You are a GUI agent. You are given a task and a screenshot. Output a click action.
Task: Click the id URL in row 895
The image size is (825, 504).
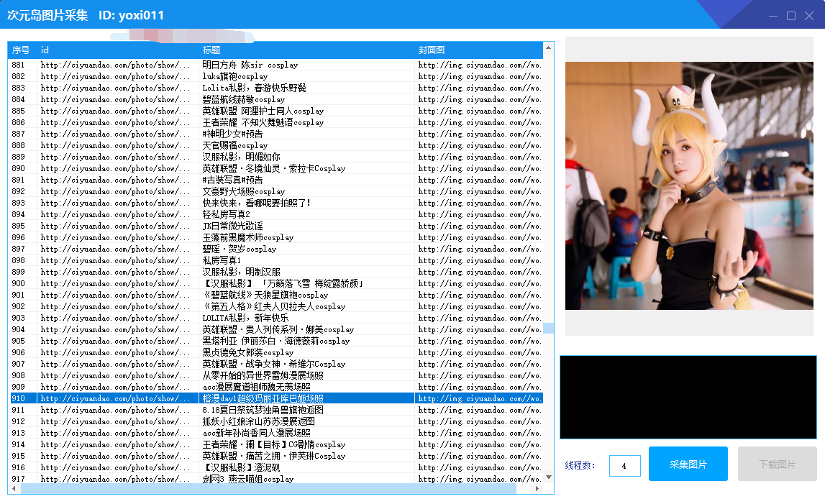click(x=114, y=226)
